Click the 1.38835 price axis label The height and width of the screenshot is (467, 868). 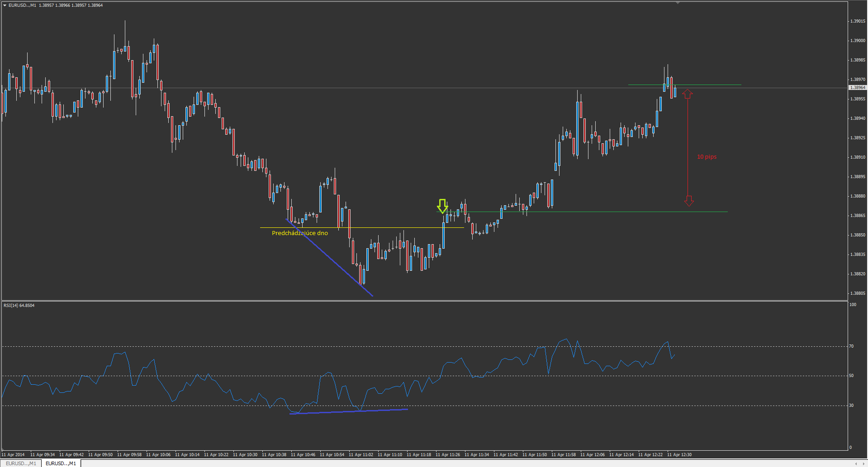tap(858, 255)
